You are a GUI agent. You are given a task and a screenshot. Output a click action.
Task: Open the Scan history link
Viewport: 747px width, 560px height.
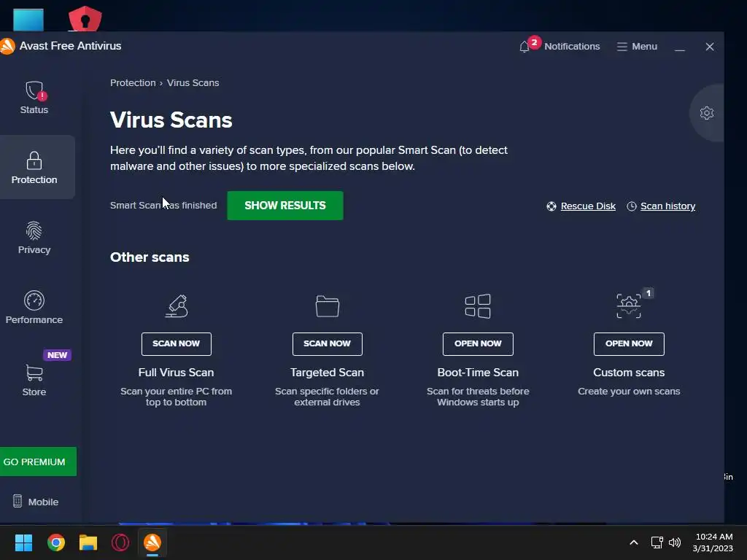667,206
